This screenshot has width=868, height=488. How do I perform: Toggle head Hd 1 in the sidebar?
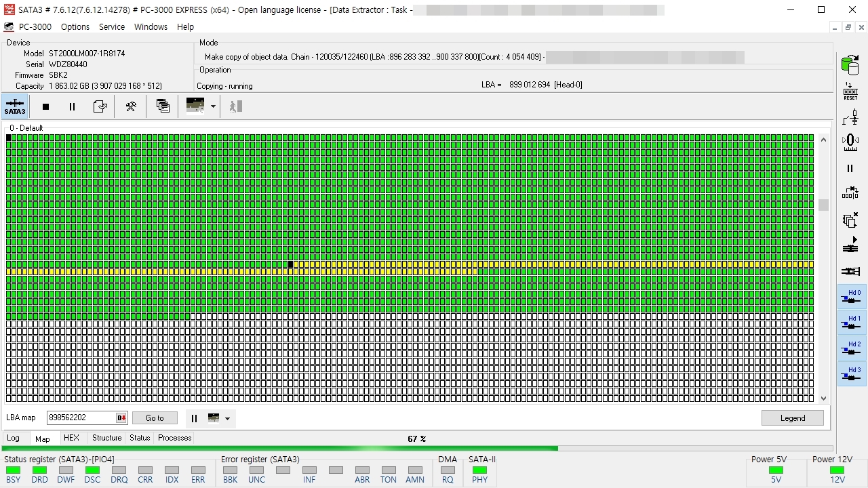click(852, 323)
